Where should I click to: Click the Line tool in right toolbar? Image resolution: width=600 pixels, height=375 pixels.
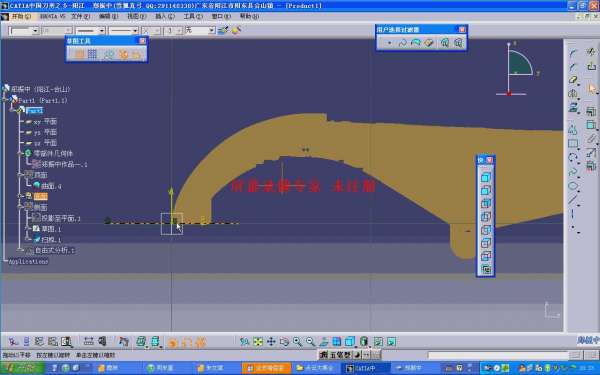[x=572, y=200]
